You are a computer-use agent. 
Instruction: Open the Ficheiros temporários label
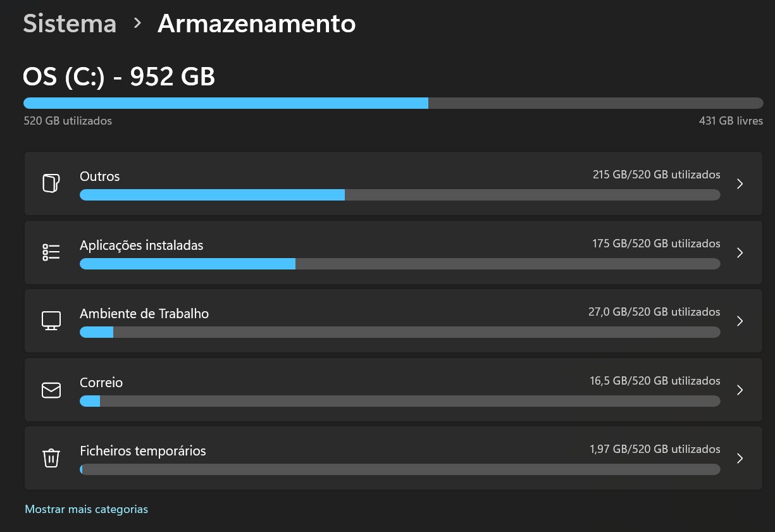[x=143, y=451]
